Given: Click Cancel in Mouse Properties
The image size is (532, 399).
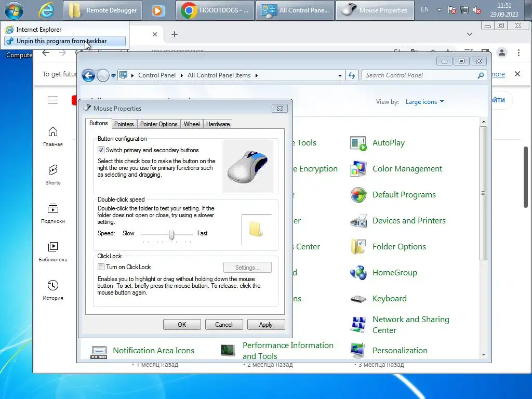Looking at the screenshot, I should (x=224, y=325).
